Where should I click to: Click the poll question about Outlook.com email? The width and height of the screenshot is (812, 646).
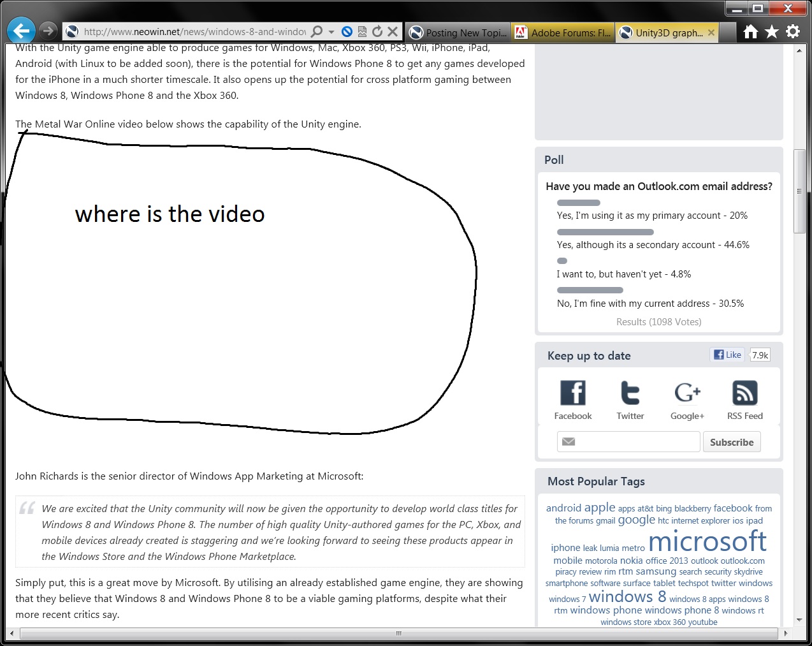(659, 186)
